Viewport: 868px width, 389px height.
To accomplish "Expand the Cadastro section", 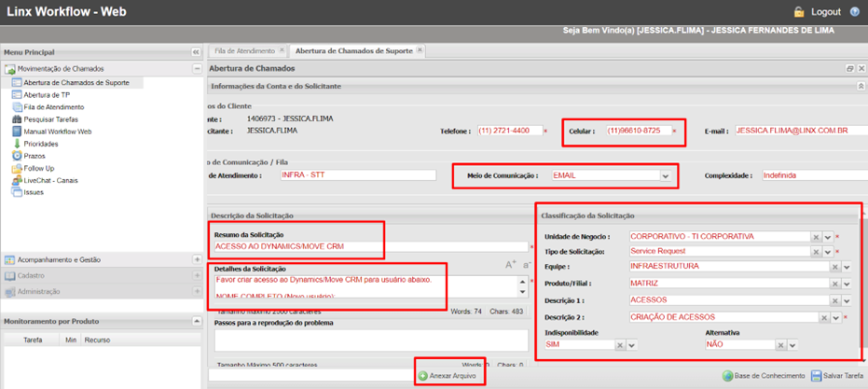I will pyautogui.click(x=197, y=275).
